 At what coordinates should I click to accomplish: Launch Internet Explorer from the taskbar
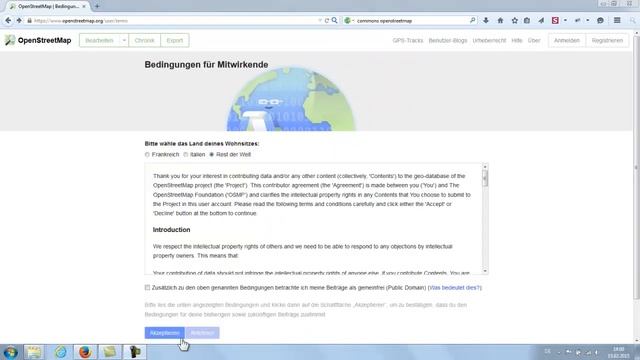click(x=60, y=352)
